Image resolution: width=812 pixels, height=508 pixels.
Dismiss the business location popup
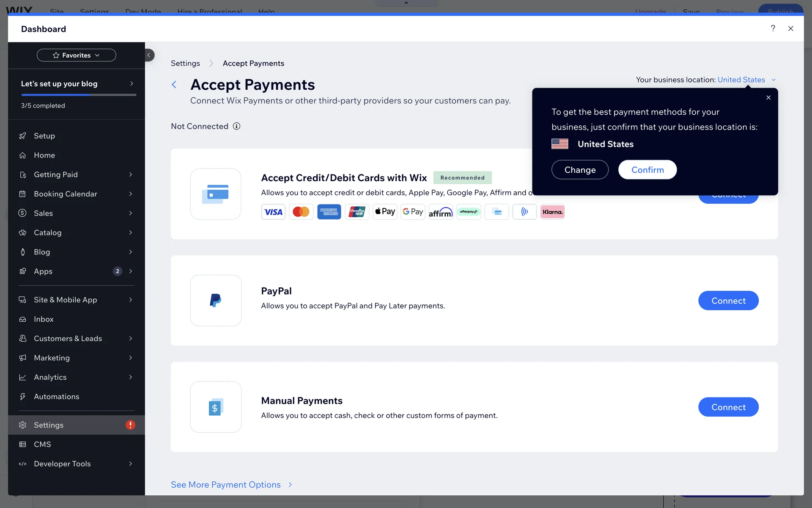point(768,98)
